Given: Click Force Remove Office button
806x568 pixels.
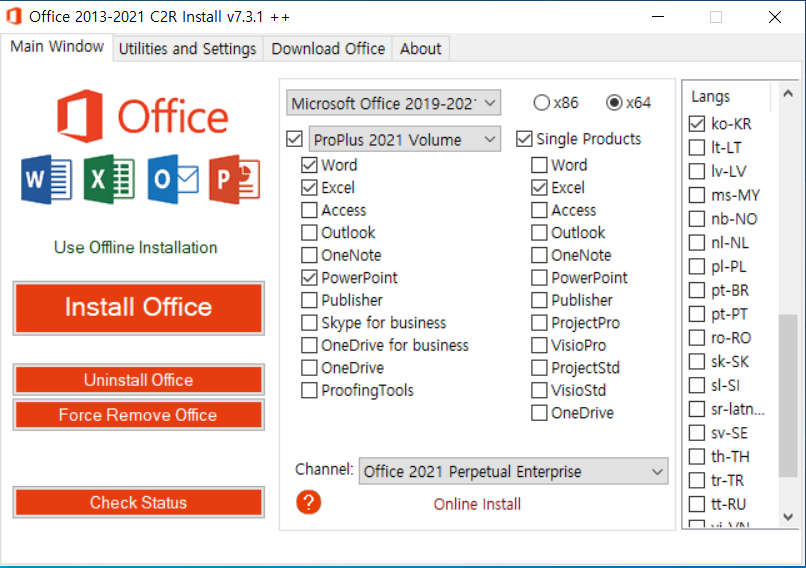Looking at the screenshot, I should point(139,415).
